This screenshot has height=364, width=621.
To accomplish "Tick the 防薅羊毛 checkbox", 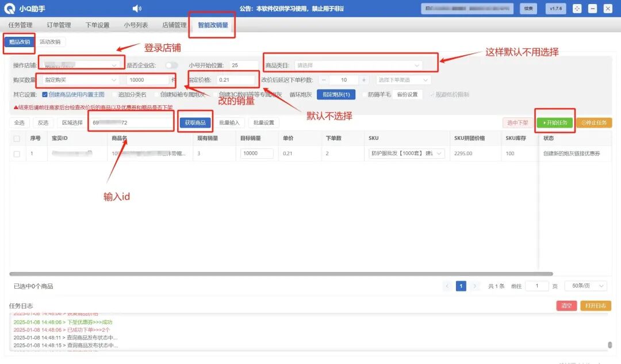I will (364, 95).
